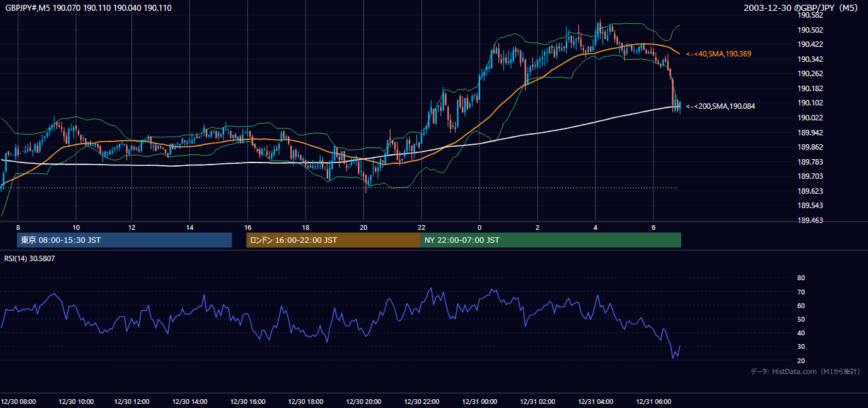Click price axis label 189.942
The image size is (868, 408).
[x=810, y=133]
